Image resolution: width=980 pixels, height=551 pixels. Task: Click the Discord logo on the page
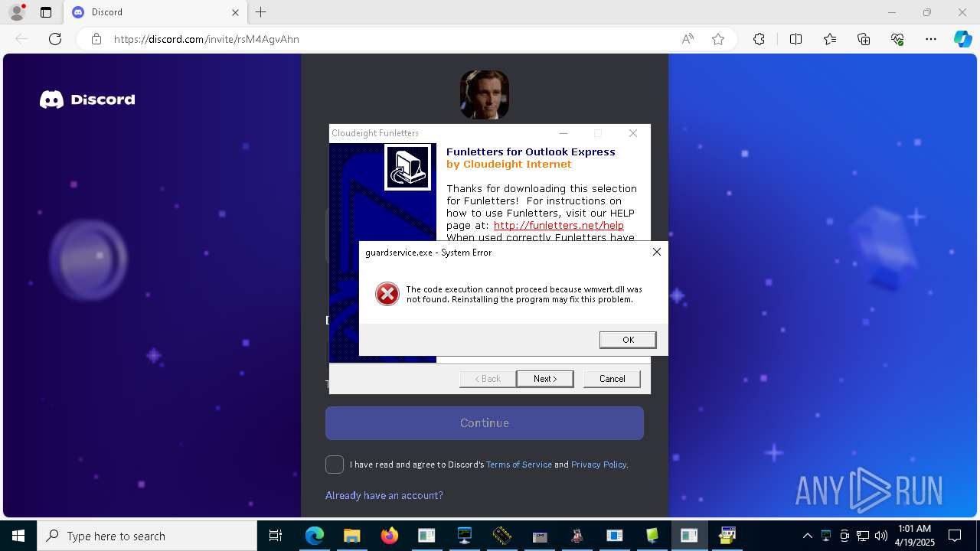tap(87, 99)
